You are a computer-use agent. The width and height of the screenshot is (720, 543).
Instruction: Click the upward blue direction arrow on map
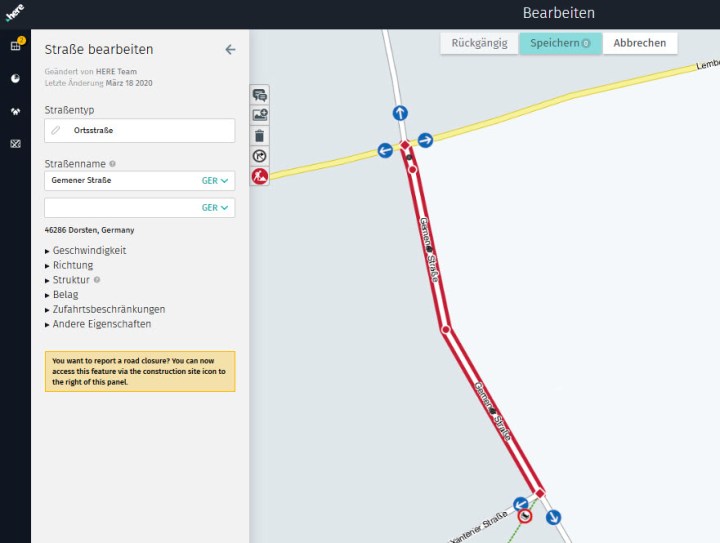(x=400, y=114)
